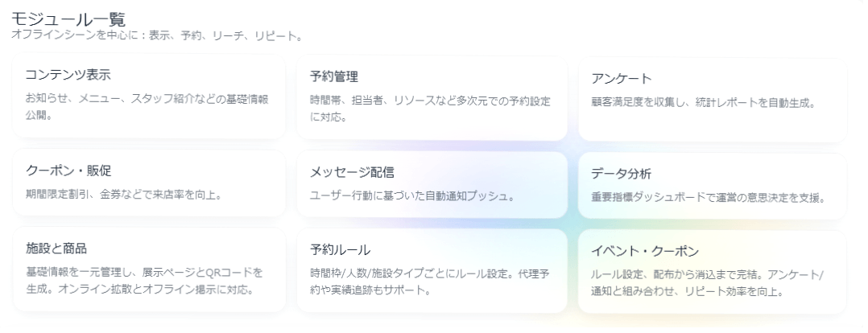Click the 予約ルール card title
The image size is (868, 333).
(340, 249)
